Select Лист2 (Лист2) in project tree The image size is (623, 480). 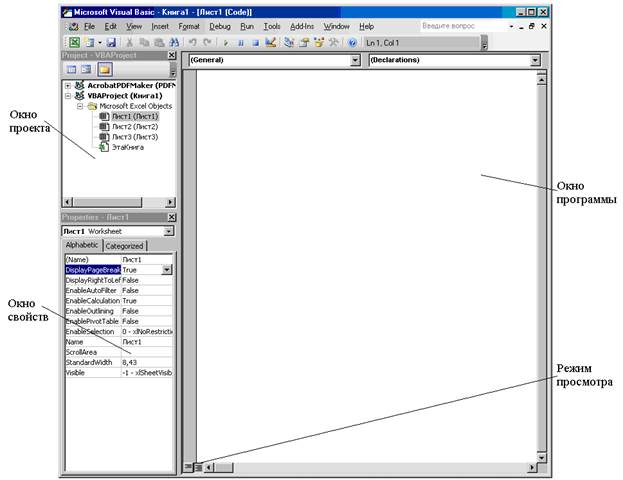[135, 127]
